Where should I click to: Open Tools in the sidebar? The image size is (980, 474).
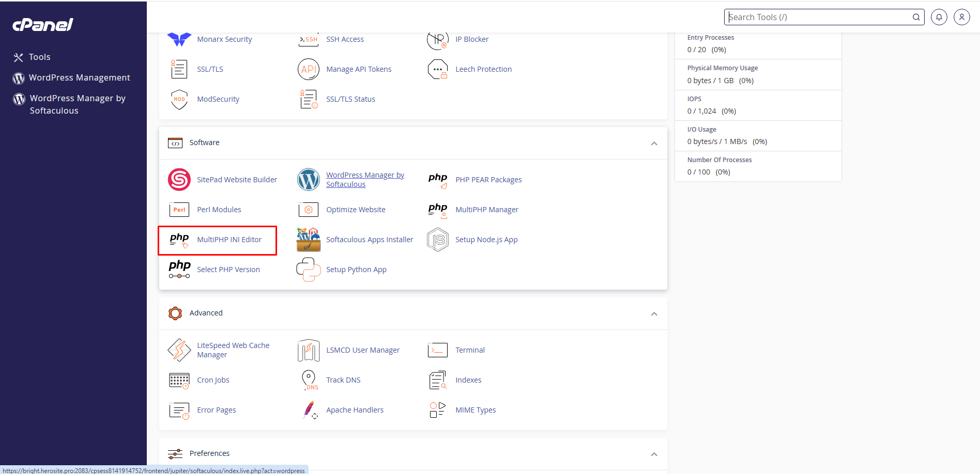(39, 57)
